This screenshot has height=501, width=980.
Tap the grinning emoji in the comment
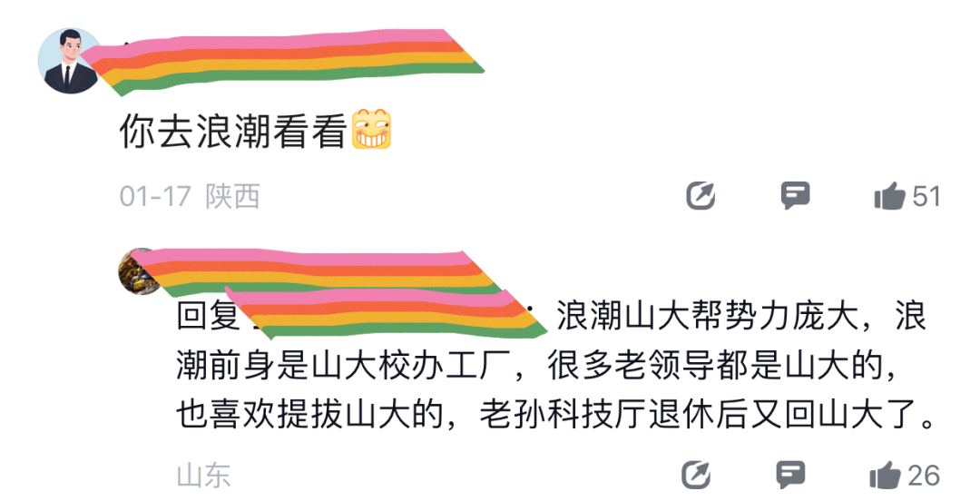tap(371, 130)
